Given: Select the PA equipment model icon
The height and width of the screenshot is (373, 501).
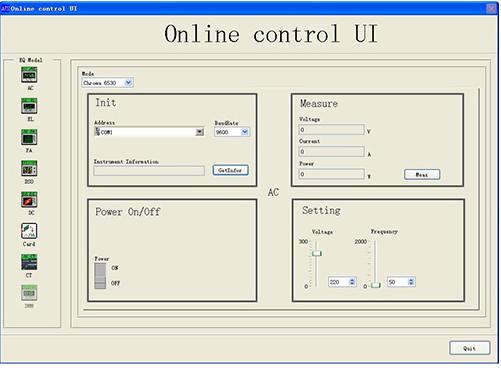Looking at the screenshot, I should point(29,137).
